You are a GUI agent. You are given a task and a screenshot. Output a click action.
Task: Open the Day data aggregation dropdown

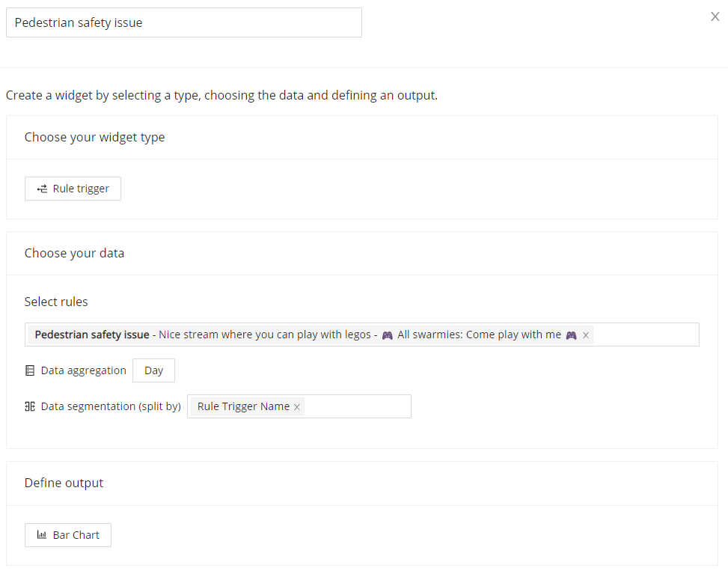pyautogui.click(x=153, y=370)
